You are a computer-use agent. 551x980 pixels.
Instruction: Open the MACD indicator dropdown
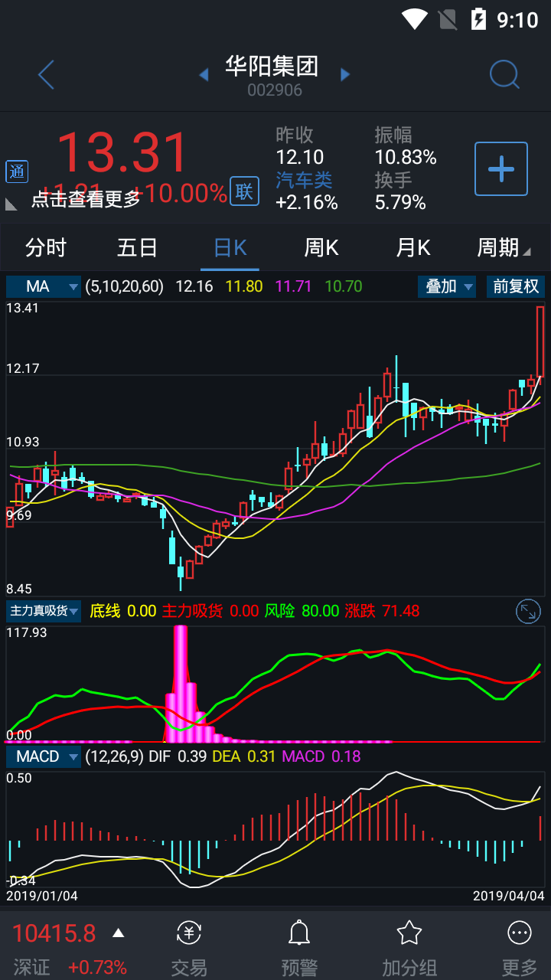pos(44,756)
